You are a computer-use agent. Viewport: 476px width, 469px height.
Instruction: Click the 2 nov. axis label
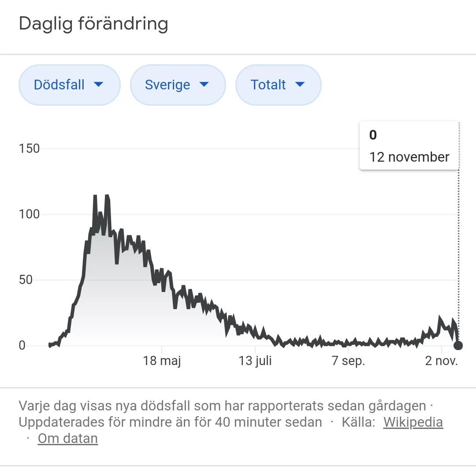442,361
